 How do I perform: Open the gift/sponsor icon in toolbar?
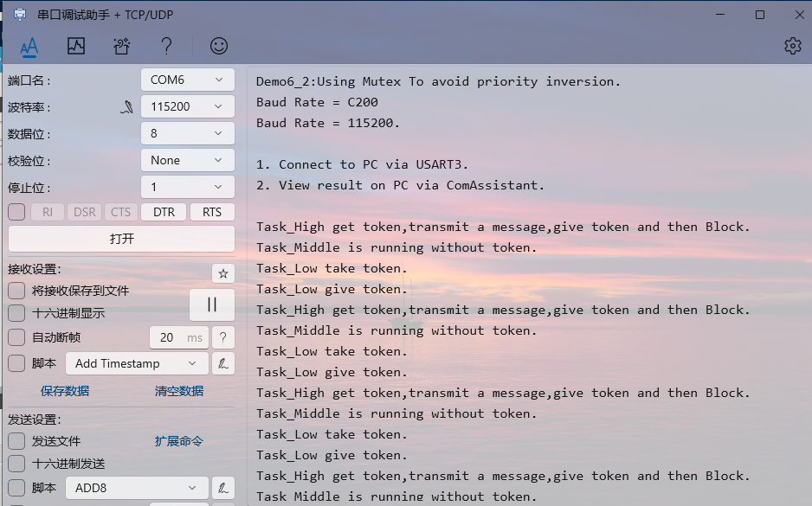(x=122, y=46)
